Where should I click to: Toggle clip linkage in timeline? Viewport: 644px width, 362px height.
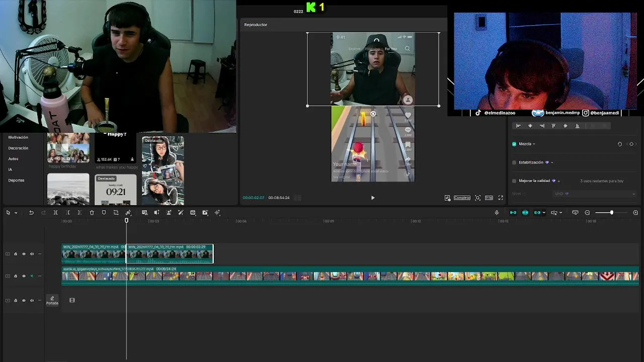[x=537, y=213]
